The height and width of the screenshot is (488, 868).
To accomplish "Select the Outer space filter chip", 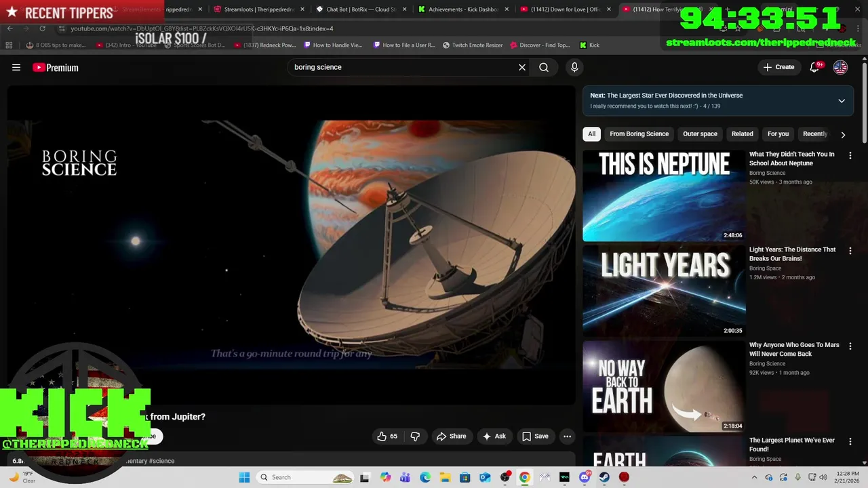I will (x=700, y=134).
